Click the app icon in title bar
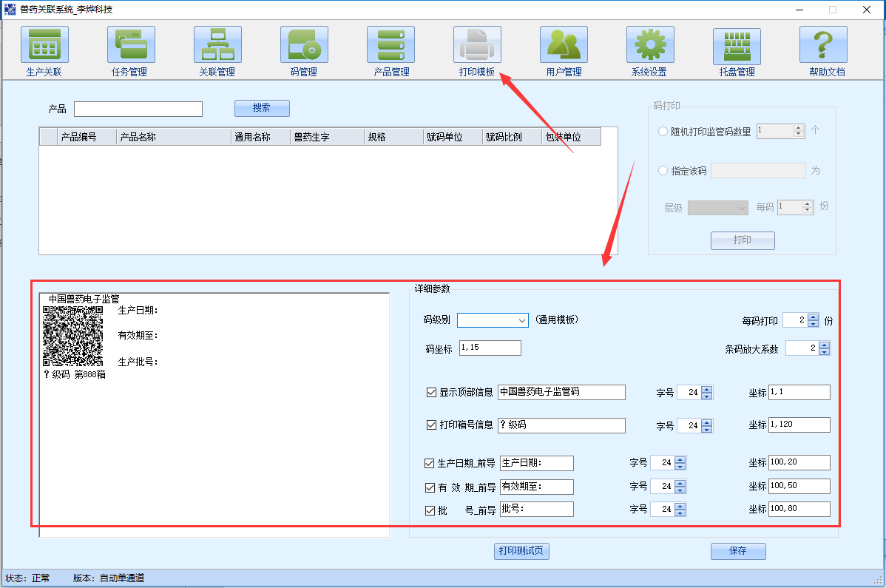The height and width of the screenshot is (588, 886). point(10,9)
